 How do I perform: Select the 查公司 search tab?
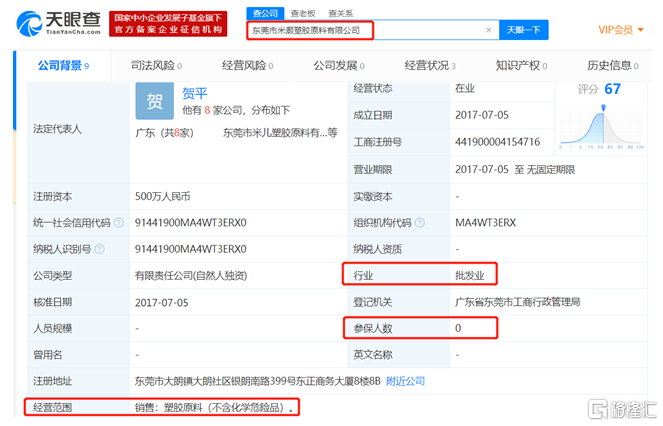(265, 14)
